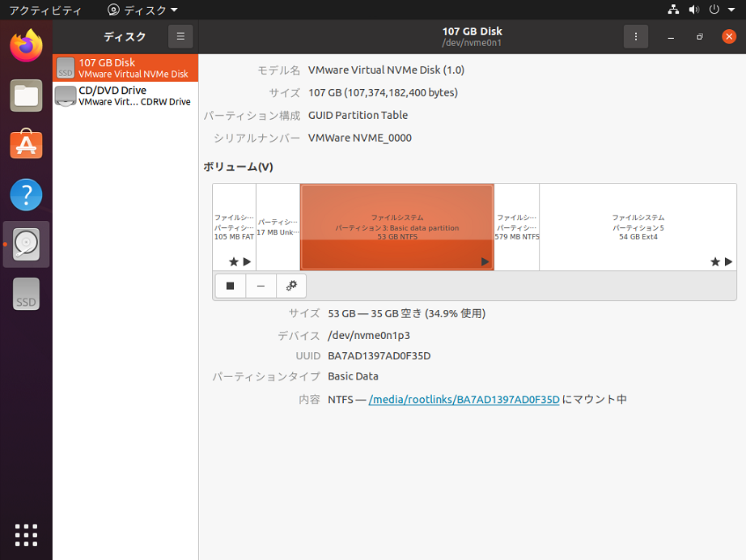
Task: Open the system power menu in top bar
Action: [x=717, y=10]
